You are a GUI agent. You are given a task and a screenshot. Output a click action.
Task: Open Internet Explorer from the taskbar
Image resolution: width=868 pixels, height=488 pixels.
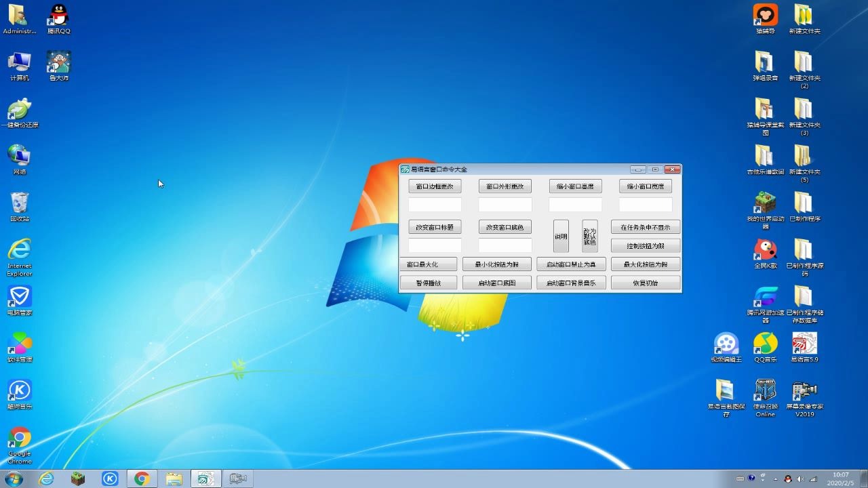[x=46, y=479]
